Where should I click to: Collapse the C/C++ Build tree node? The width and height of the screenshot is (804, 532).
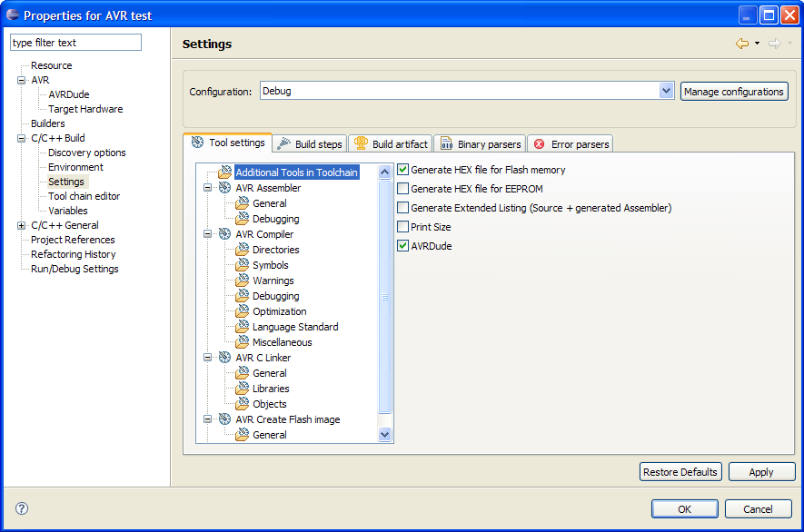(22, 138)
